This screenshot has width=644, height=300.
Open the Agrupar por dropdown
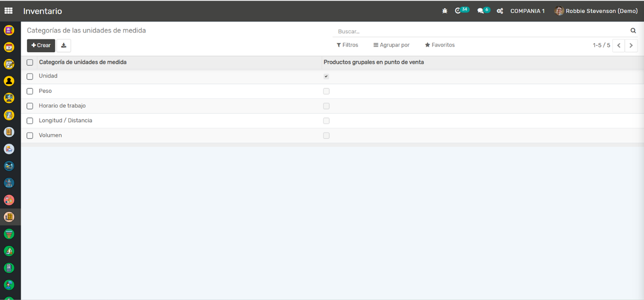tap(392, 45)
